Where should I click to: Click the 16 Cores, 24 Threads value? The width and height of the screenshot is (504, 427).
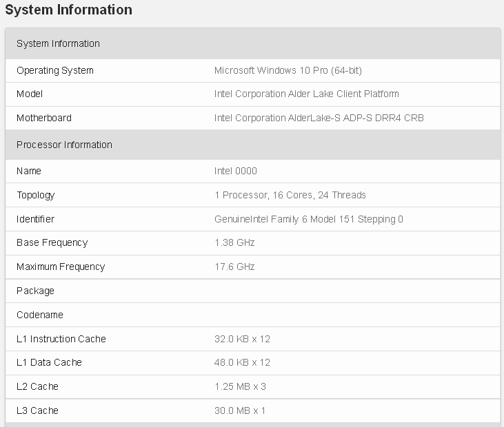click(290, 195)
